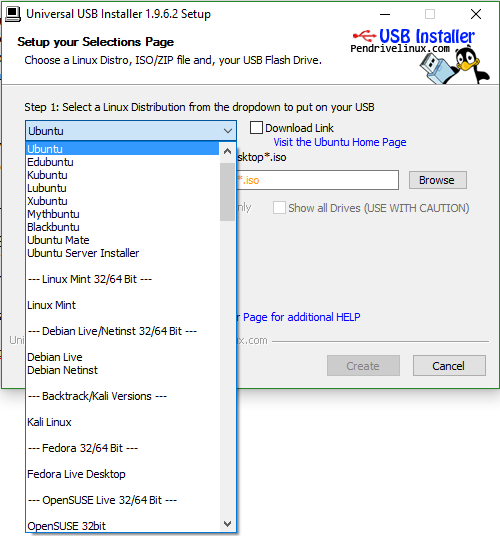Choose OpenSUSE 32bit entry
500x536 pixels.
coord(122,526)
